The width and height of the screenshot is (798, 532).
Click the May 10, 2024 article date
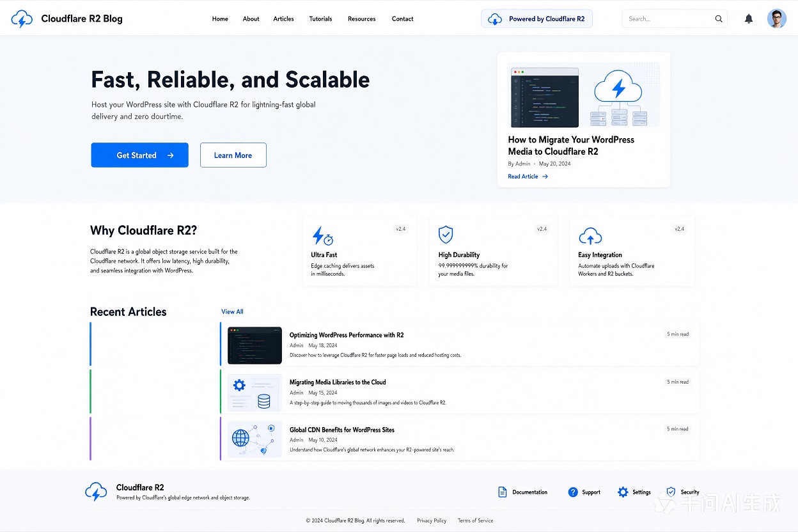(323, 440)
